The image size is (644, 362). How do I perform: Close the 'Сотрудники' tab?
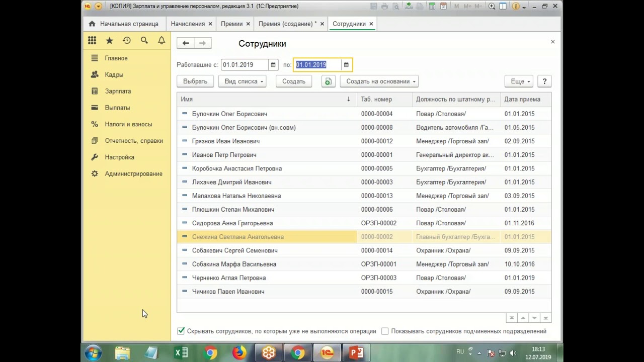371,24
